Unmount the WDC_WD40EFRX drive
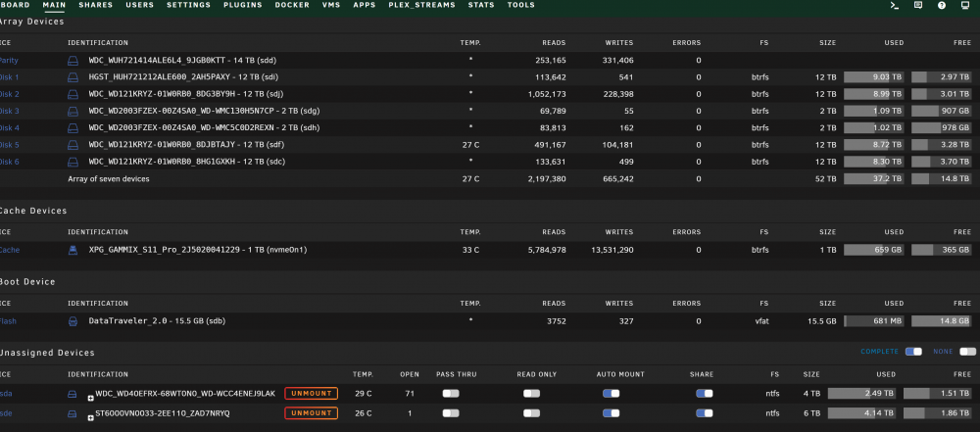The height and width of the screenshot is (432, 980). (x=312, y=394)
